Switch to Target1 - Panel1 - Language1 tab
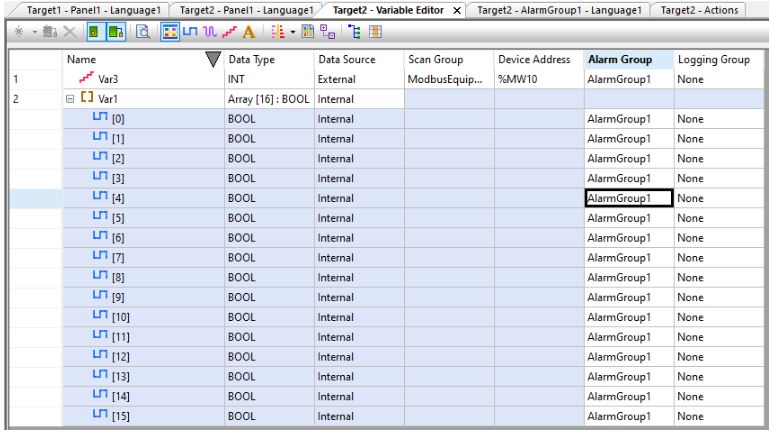The width and height of the screenshot is (771, 436). pyautogui.click(x=93, y=10)
